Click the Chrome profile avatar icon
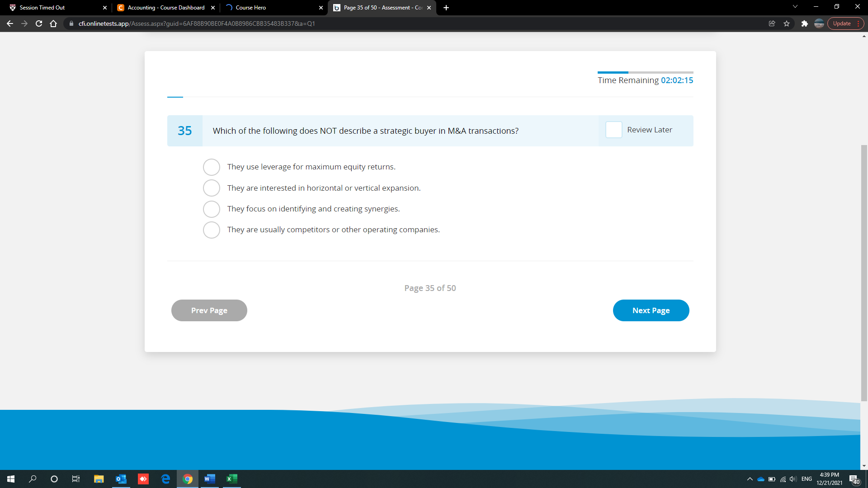Viewport: 868px width, 488px height. pyautogui.click(x=819, y=23)
